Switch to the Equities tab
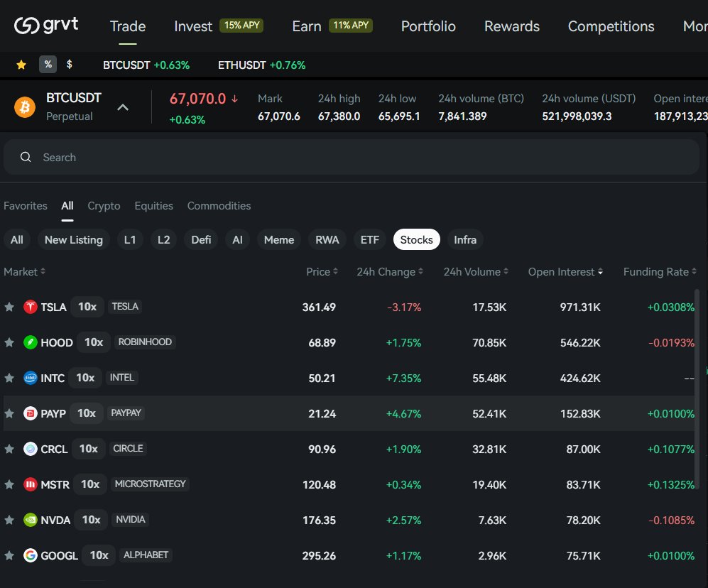The width and height of the screenshot is (708, 588). pyautogui.click(x=153, y=206)
